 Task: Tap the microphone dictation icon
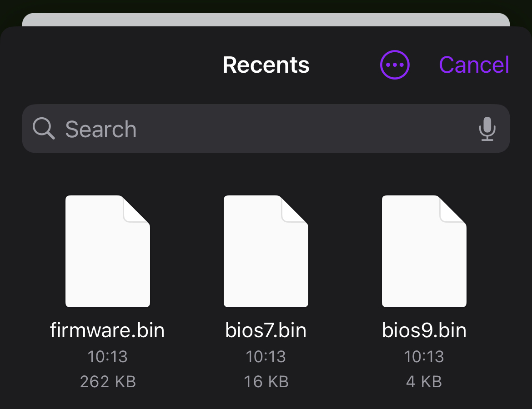coord(487,129)
